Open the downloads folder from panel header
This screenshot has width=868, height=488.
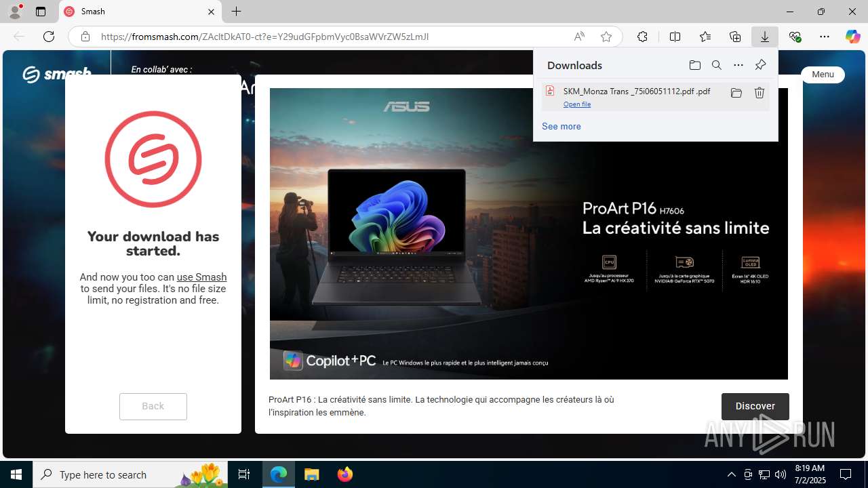(694, 65)
